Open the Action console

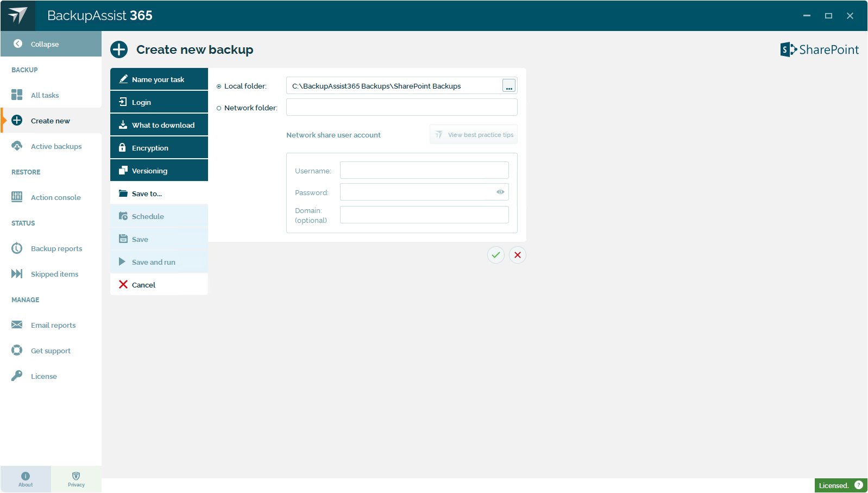point(55,197)
